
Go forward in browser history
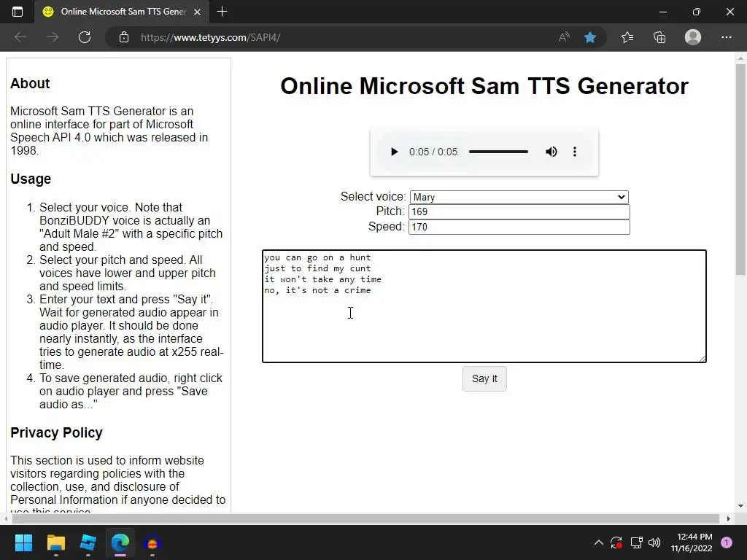53,37
